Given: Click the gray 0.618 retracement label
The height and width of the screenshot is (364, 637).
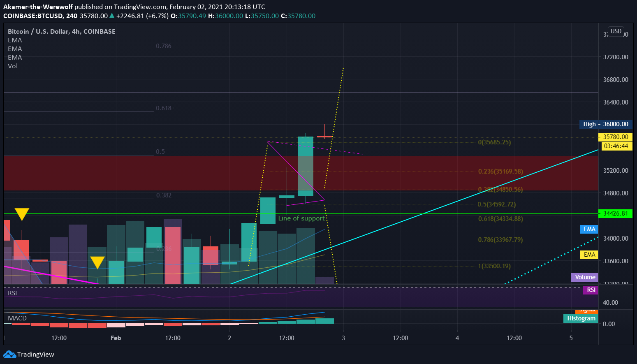Looking at the screenshot, I should click(164, 108).
